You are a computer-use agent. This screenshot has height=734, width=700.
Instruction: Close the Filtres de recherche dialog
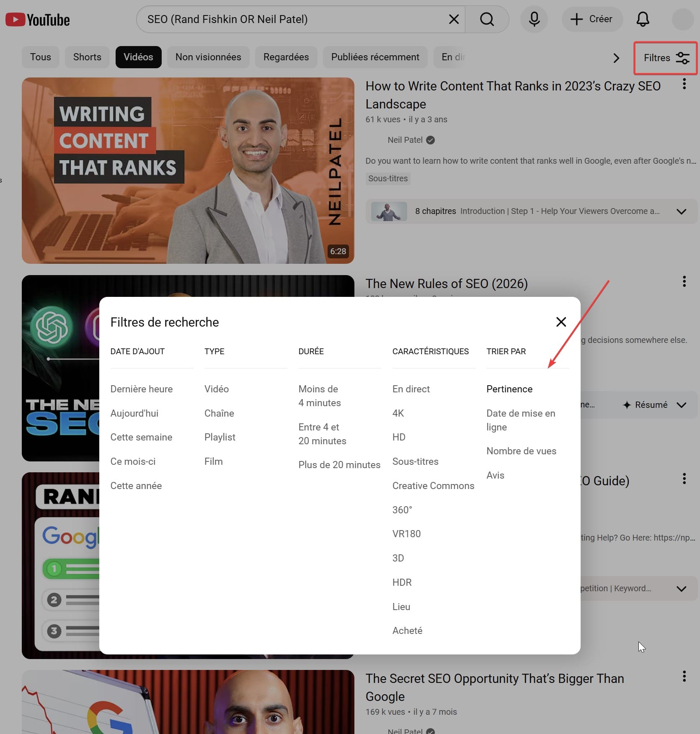click(x=561, y=322)
